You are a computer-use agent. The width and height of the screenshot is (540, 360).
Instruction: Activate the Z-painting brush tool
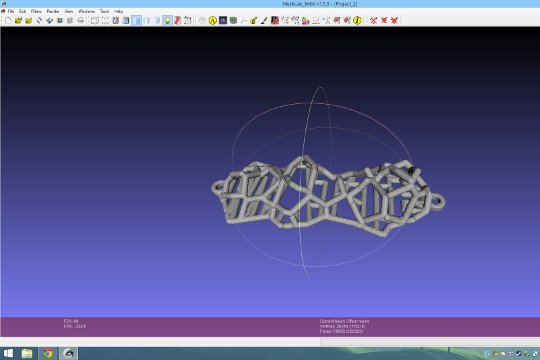click(264, 21)
